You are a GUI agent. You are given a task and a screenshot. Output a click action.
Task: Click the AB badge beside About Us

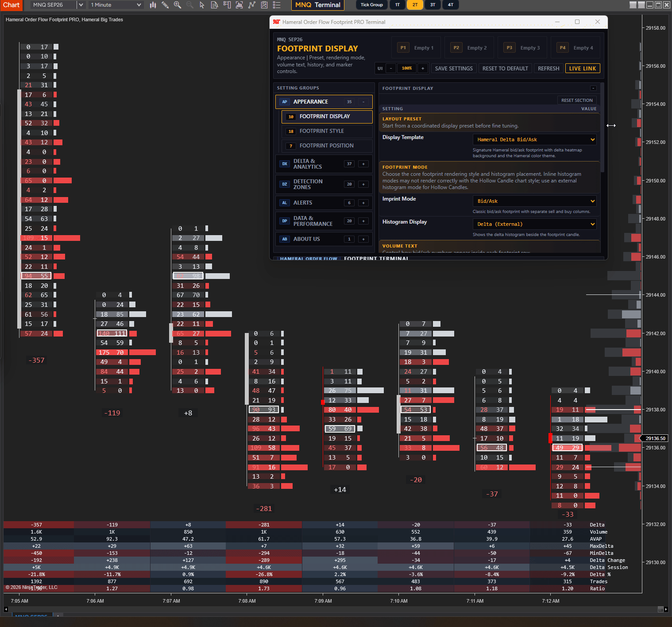[x=285, y=239]
